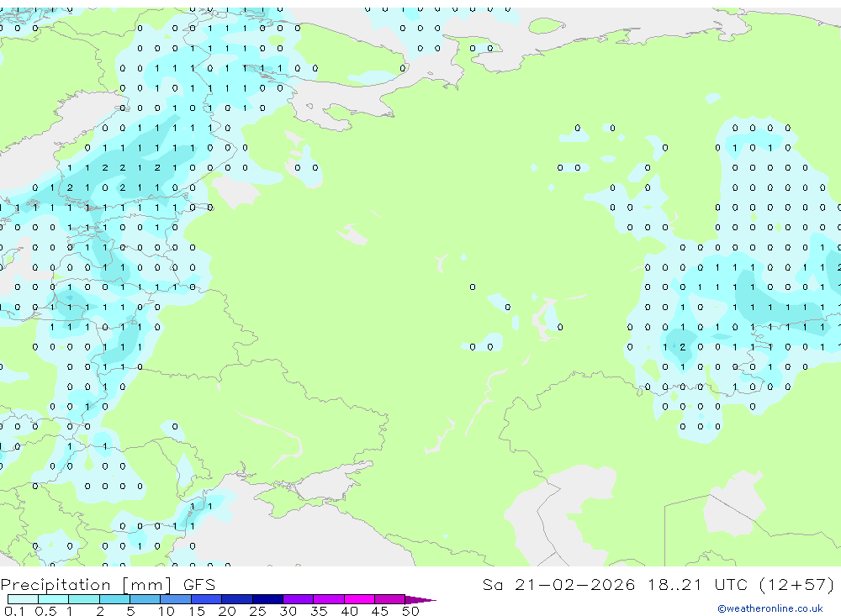
Task: Click the legend scale label "5"
Action: (x=130, y=611)
